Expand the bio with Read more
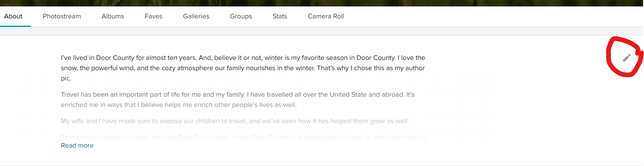644x166 pixels. tap(77, 145)
